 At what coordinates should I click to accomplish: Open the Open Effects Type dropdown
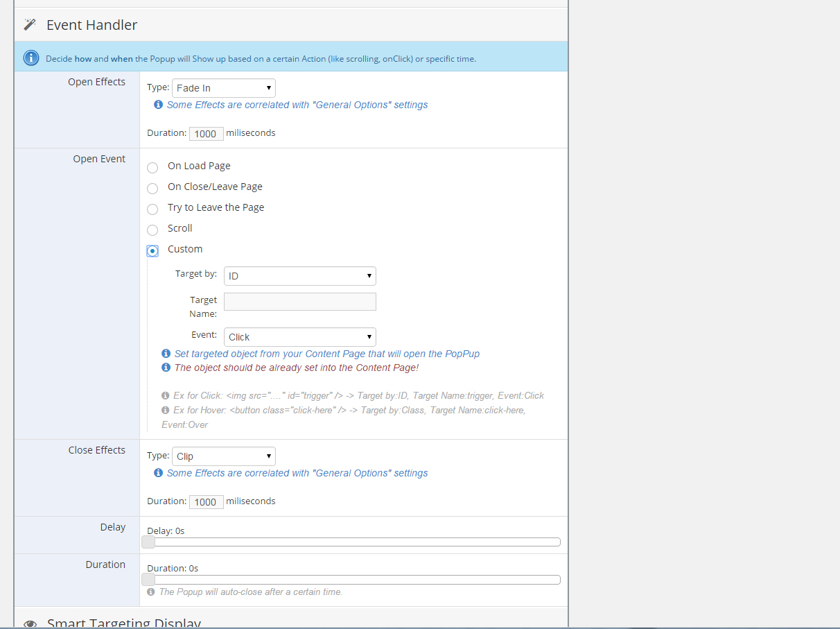click(x=223, y=88)
